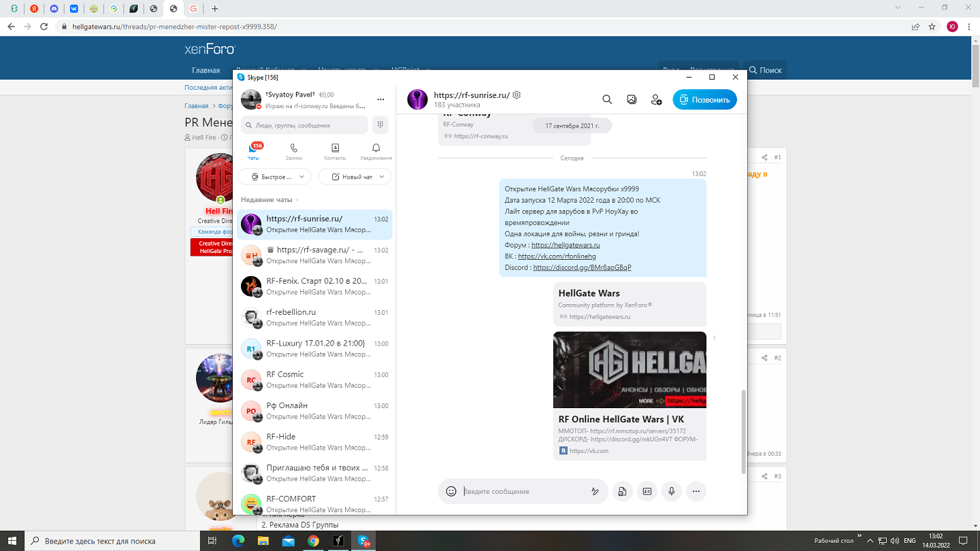
Task: Open the chat gallery icon
Action: tap(632, 99)
